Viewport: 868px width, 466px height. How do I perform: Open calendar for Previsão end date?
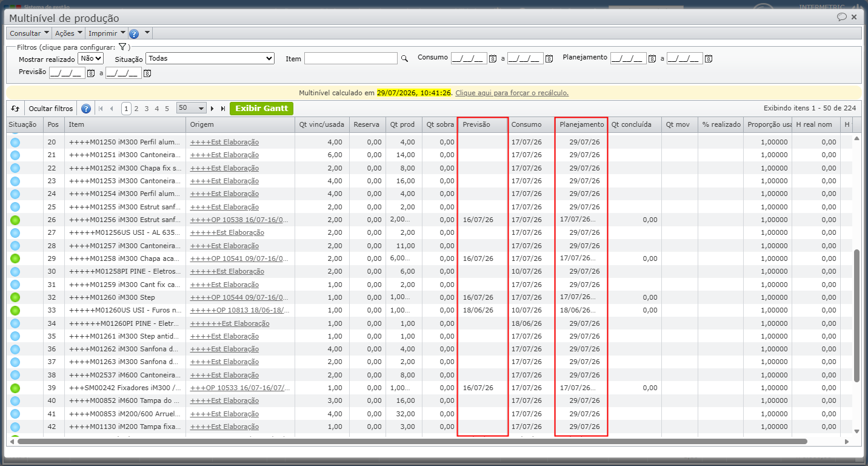click(147, 73)
